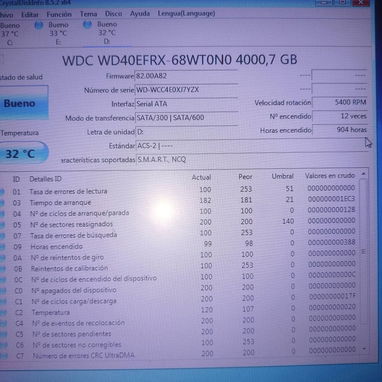
Task: Click the status icon for row 09
Action: tap(3, 247)
